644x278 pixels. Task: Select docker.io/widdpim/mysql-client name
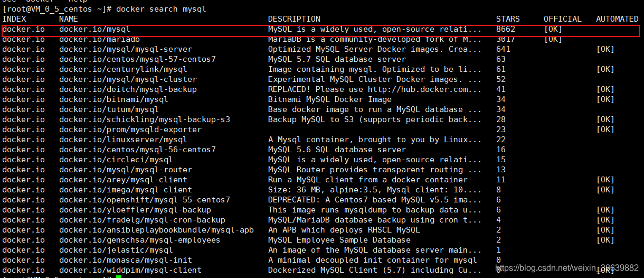(130, 270)
